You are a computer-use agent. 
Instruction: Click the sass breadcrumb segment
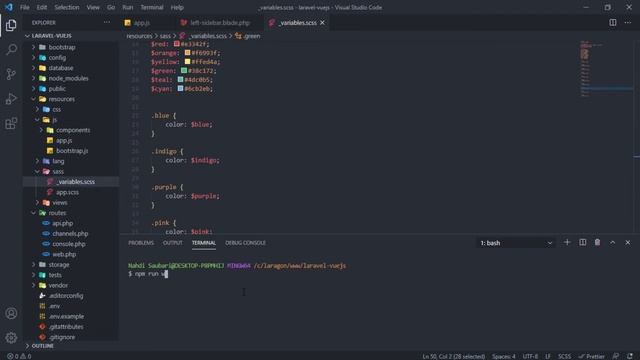[165, 36]
